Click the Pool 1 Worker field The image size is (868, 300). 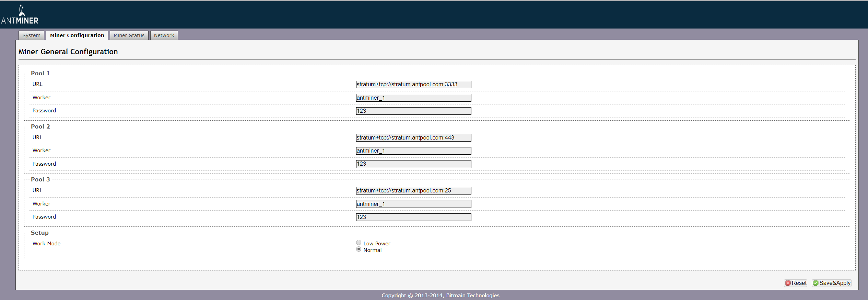pos(413,98)
